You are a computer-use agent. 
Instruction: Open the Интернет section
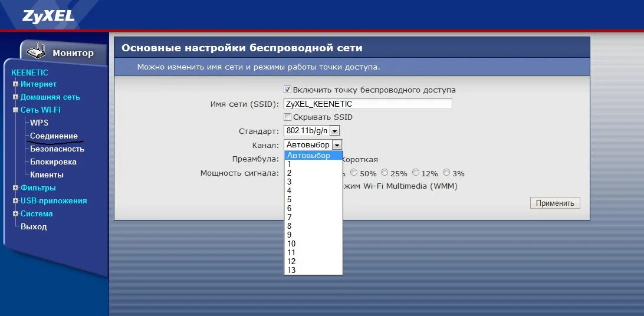tap(38, 84)
